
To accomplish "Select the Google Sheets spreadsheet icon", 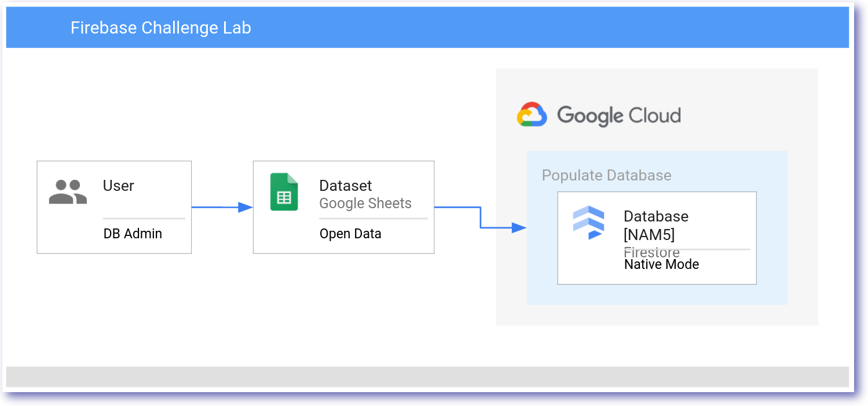I will click(284, 192).
